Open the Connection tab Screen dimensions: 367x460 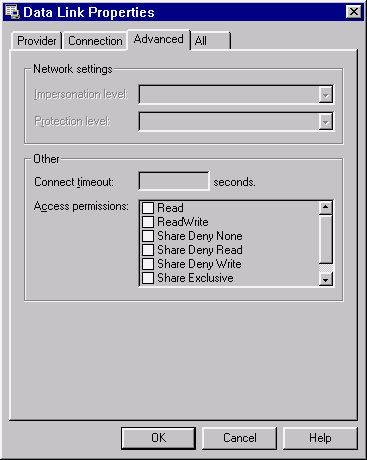point(95,41)
